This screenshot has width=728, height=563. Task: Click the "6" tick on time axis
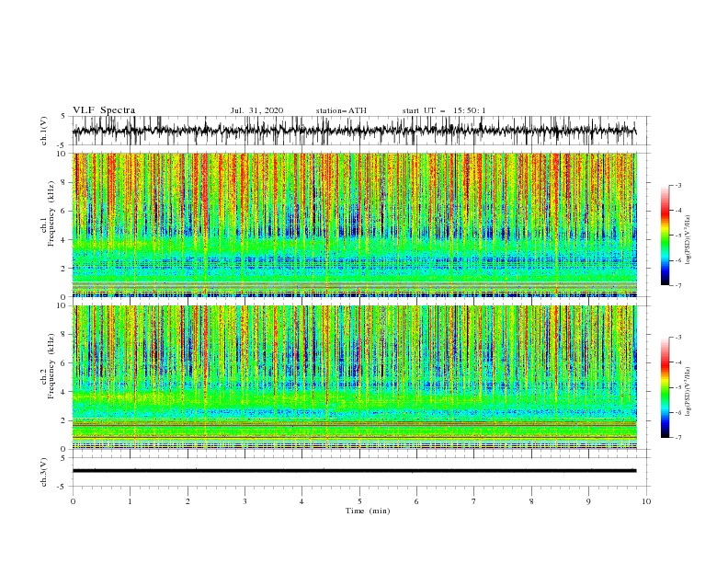coord(417,501)
